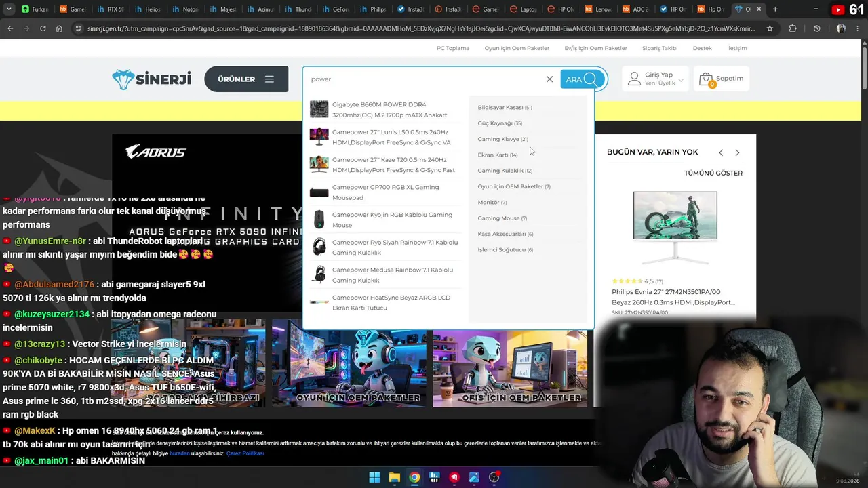Open Gamepower GP700 RGB XL Mousepad suggestion
This screenshot has width=868, height=488.
click(384, 192)
